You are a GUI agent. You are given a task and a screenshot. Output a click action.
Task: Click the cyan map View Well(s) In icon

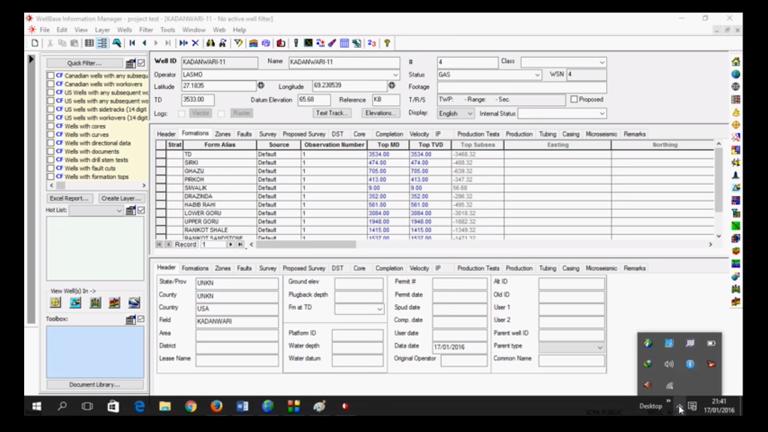pos(75,303)
